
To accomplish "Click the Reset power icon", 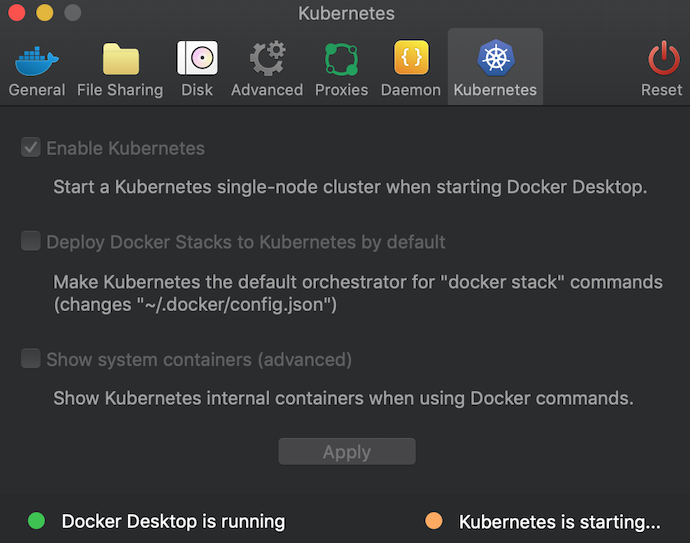I will click(662, 59).
